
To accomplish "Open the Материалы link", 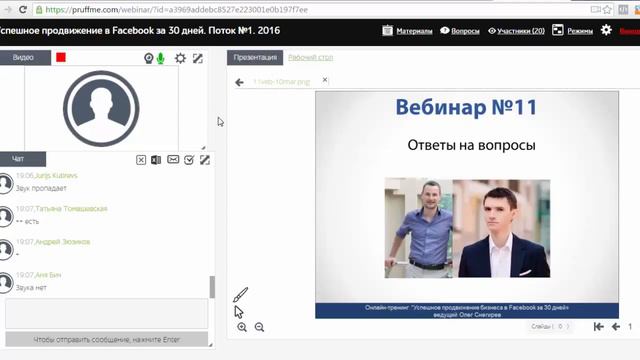I will tap(414, 31).
